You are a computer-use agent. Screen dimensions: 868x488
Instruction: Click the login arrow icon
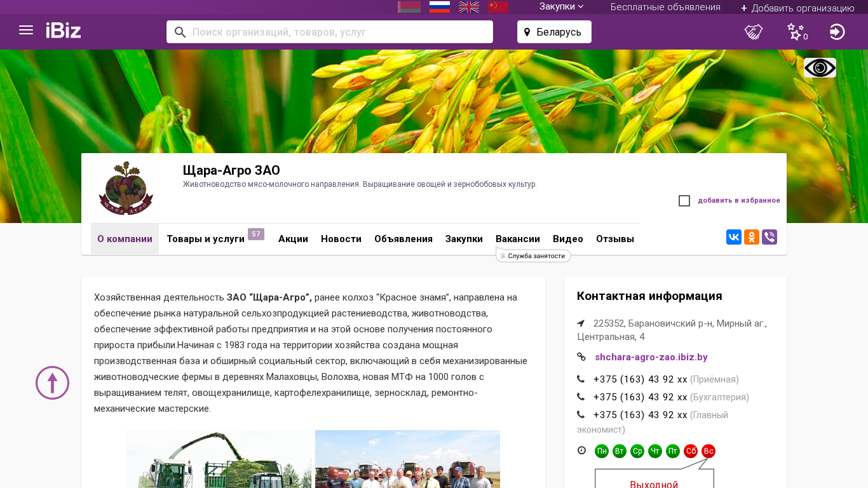(837, 32)
